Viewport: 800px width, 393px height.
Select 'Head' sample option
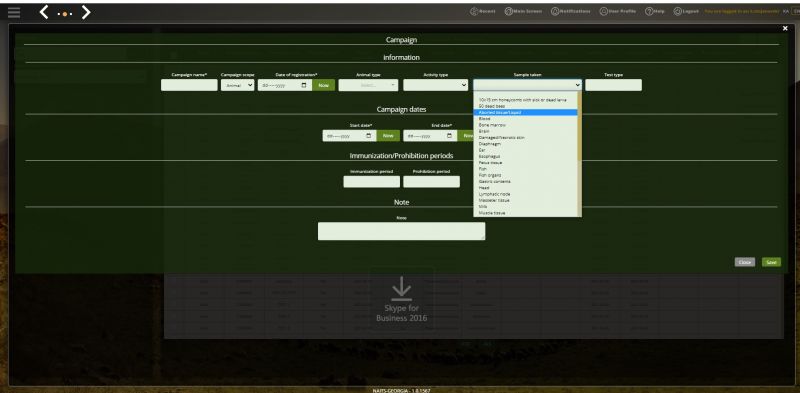(x=526, y=188)
